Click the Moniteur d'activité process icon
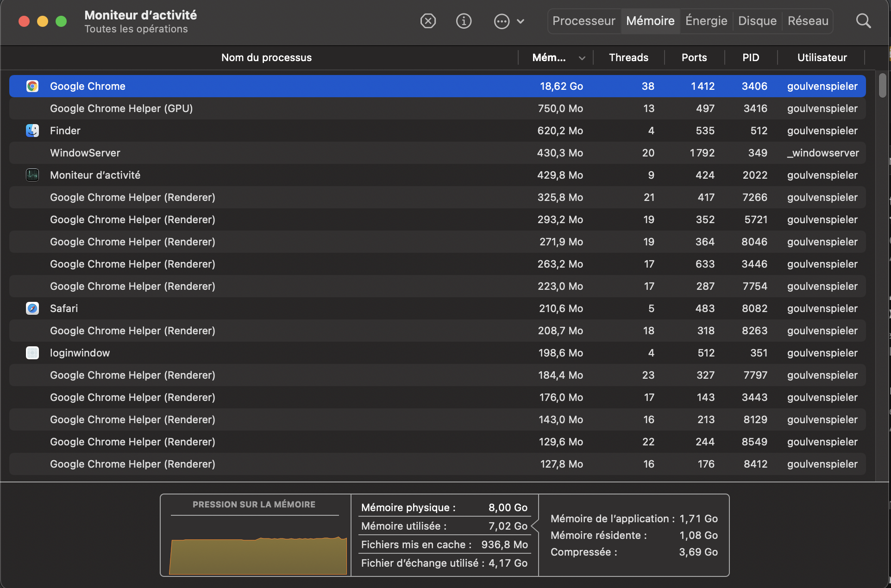The width and height of the screenshot is (891, 588). tap(32, 175)
